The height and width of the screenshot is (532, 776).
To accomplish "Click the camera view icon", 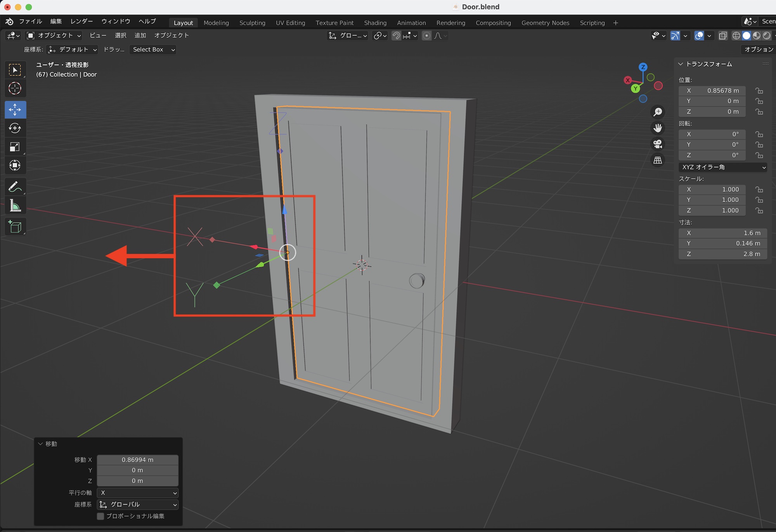I will pos(658,144).
